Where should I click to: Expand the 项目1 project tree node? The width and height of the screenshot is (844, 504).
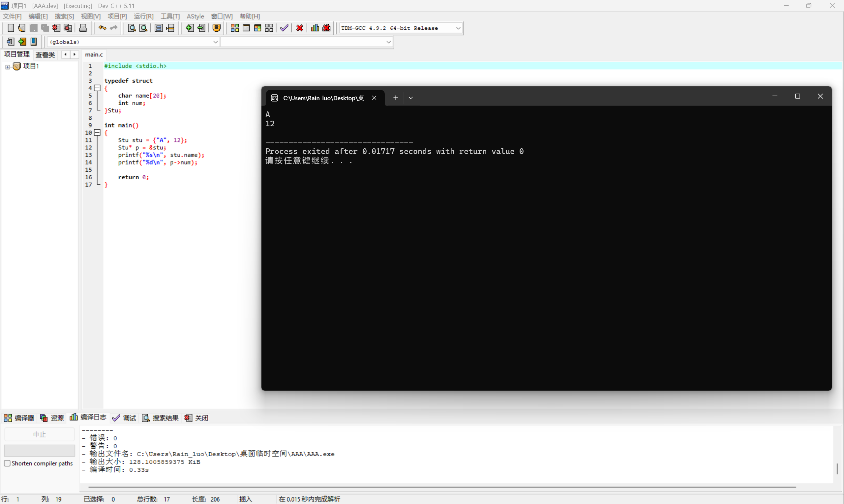click(x=8, y=67)
